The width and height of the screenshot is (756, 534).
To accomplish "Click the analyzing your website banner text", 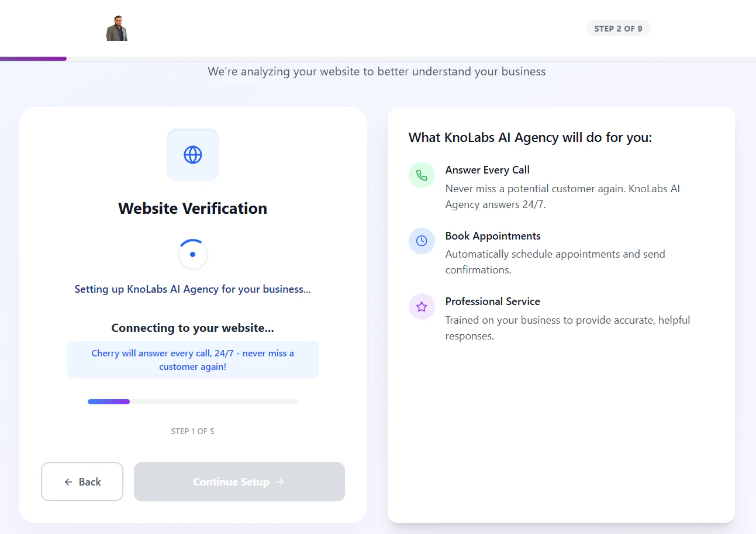I will (377, 71).
